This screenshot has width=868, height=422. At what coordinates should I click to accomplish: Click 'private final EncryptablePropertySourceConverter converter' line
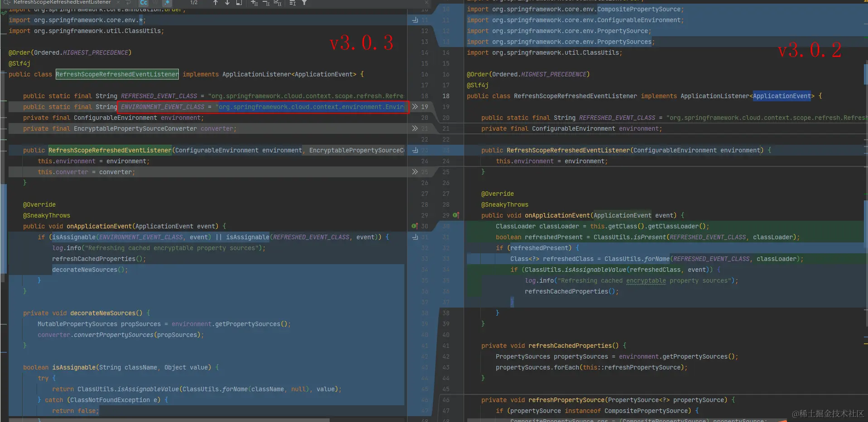click(129, 128)
